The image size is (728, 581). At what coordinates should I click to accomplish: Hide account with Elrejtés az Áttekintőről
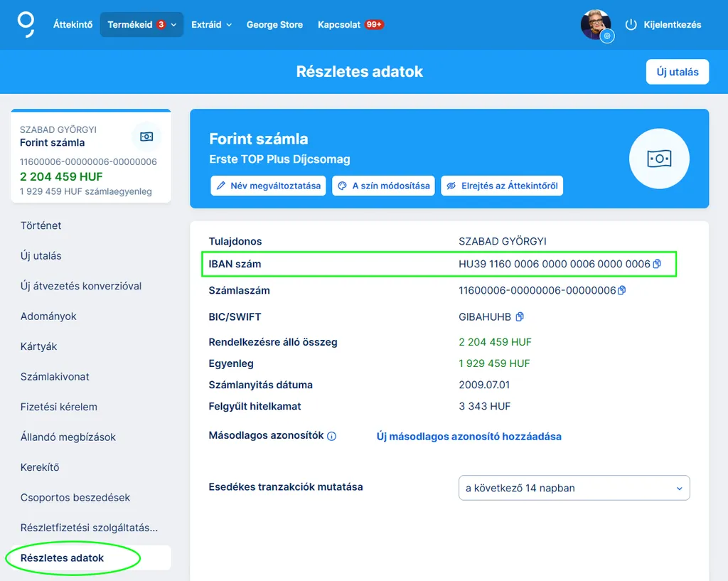pos(502,186)
